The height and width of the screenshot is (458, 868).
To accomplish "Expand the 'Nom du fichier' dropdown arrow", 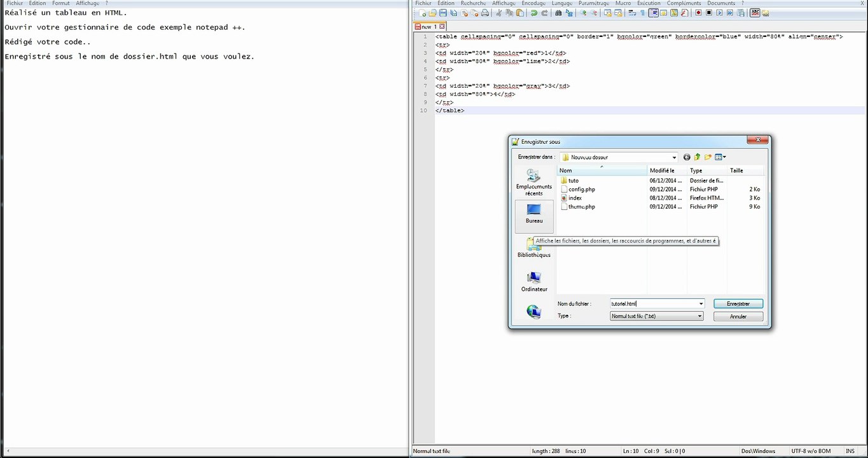I will pyautogui.click(x=701, y=304).
